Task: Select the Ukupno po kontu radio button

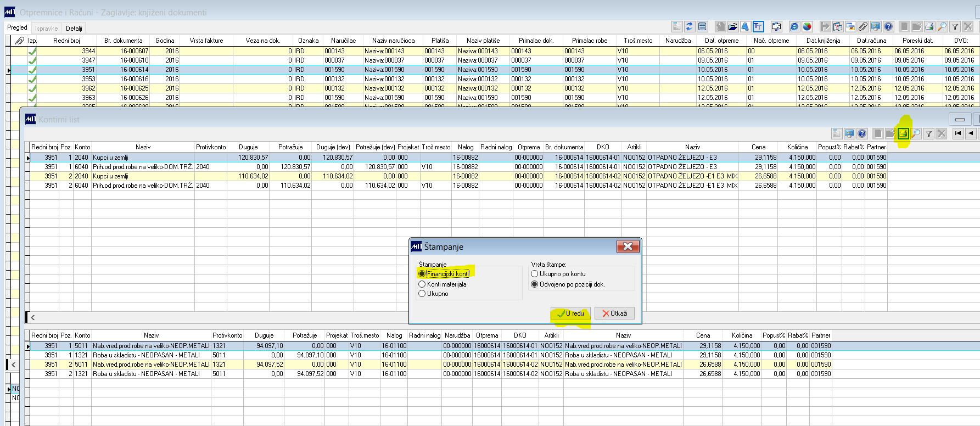Action: click(x=534, y=273)
